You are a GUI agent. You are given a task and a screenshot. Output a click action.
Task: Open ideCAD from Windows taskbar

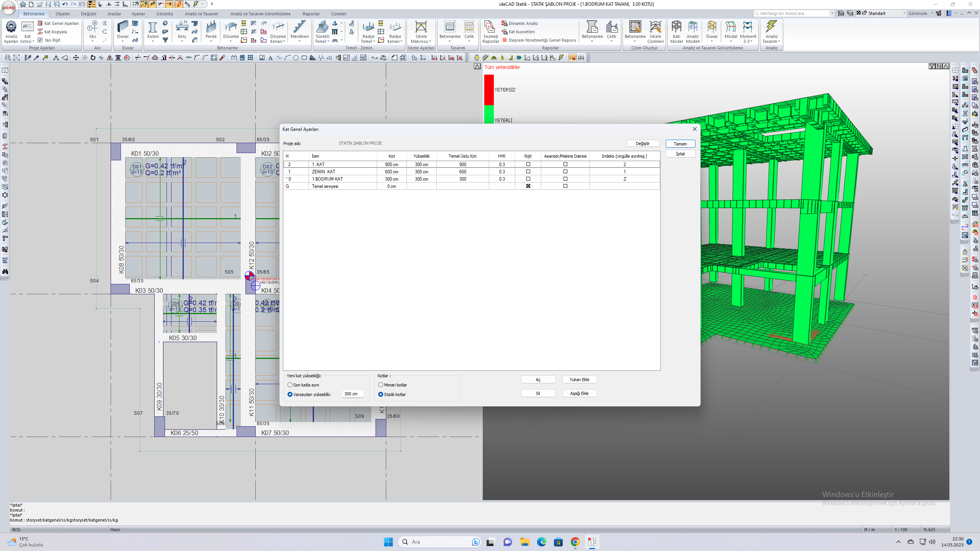coord(592,542)
